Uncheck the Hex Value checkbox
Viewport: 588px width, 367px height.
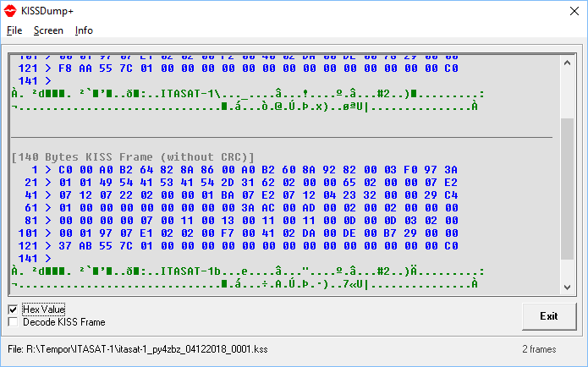tap(13, 309)
